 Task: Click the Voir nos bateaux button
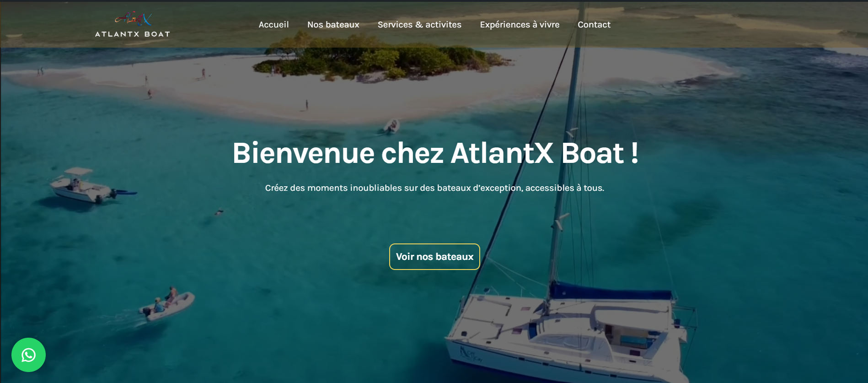(434, 257)
